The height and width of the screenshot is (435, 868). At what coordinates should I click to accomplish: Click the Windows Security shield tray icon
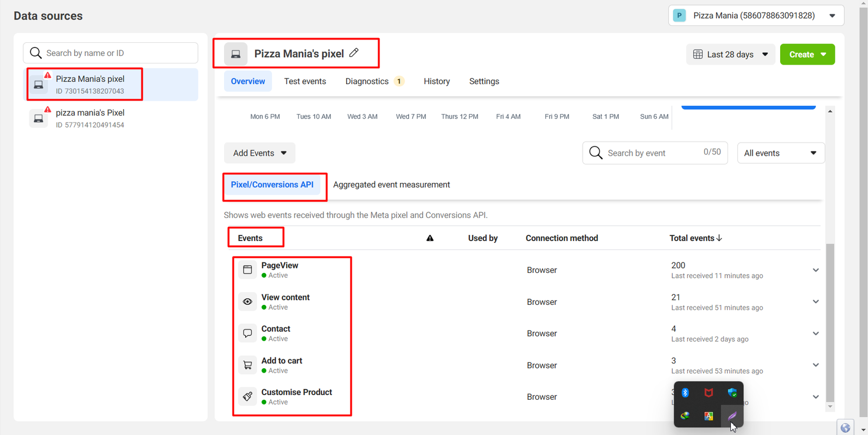732,393
